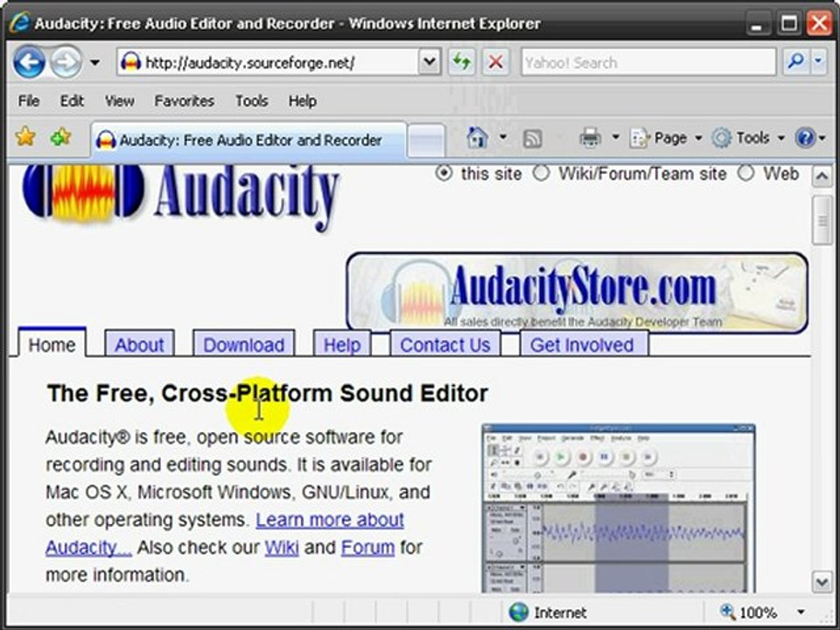Click the Favorites Center star icon
Image resolution: width=840 pixels, height=630 pixels.
pos(25,137)
